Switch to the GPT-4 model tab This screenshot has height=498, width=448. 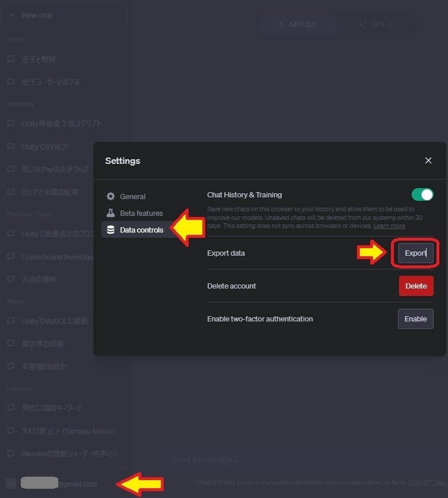pyautogui.click(x=375, y=24)
